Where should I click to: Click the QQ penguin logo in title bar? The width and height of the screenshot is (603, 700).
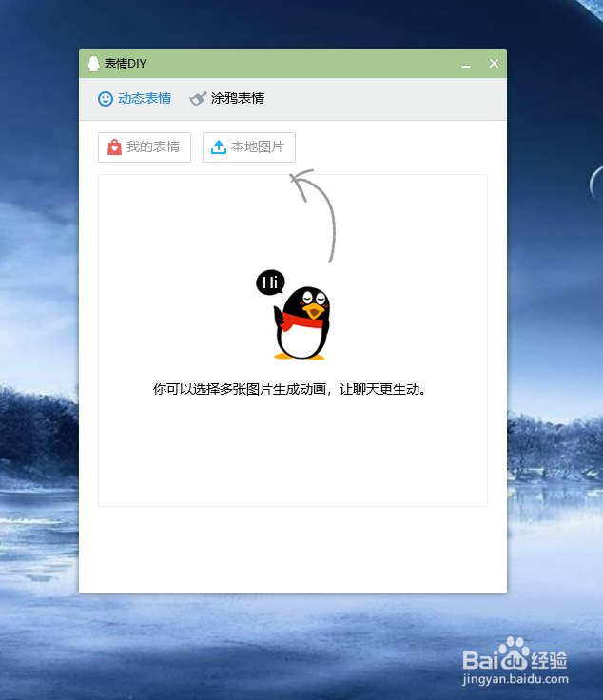coord(94,64)
